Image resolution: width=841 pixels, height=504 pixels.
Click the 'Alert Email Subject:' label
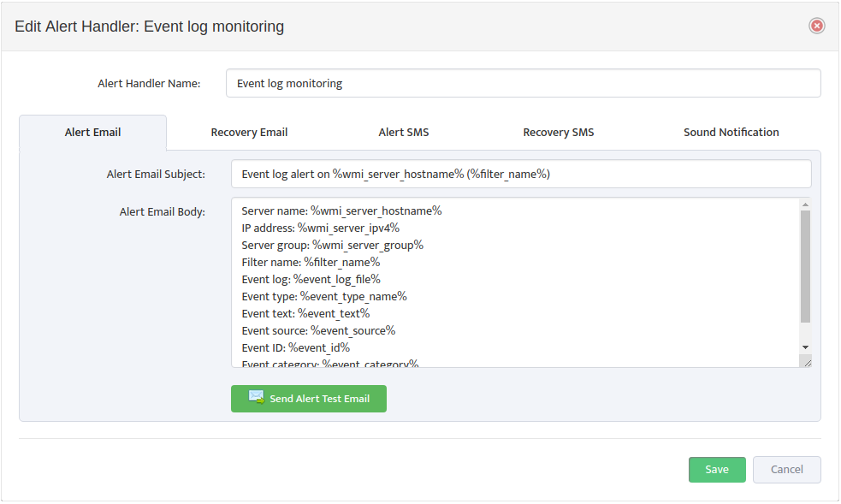(x=156, y=175)
